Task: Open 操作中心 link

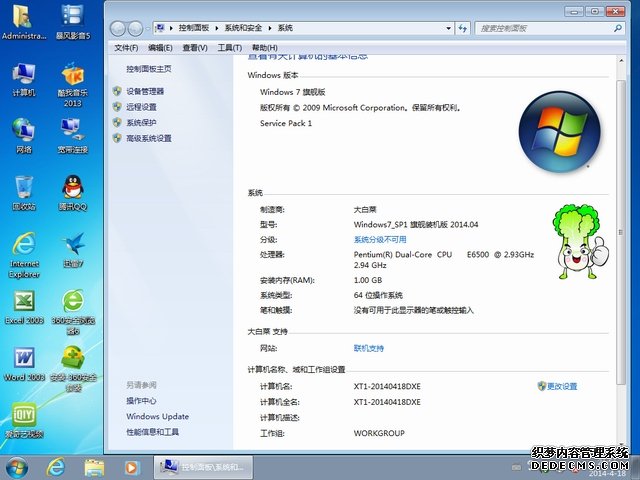Action: click(141, 401)
